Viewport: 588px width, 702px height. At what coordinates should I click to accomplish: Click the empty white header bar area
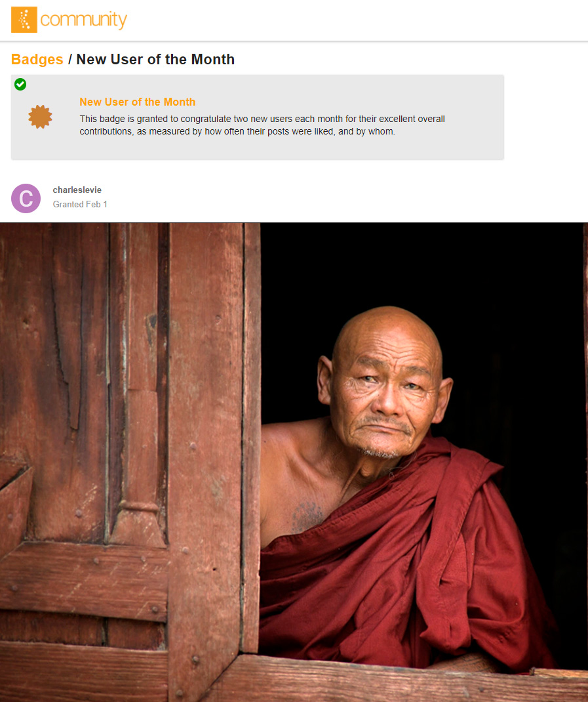[358, 20]
